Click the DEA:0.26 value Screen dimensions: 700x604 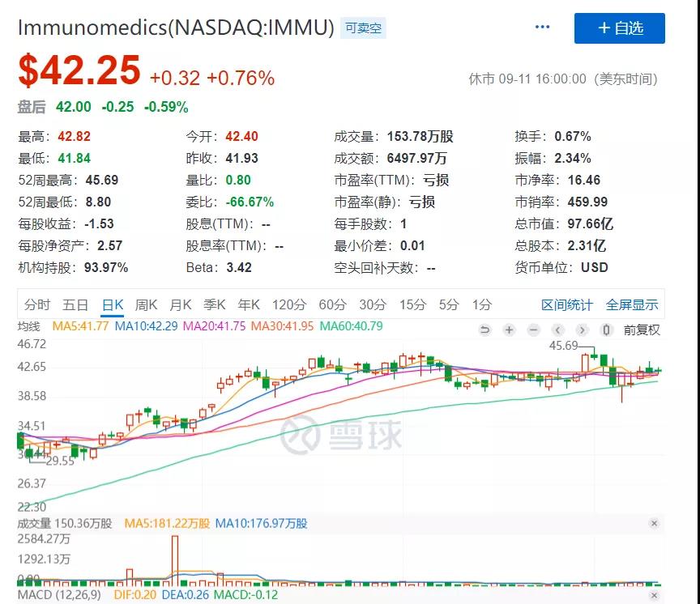186,595
